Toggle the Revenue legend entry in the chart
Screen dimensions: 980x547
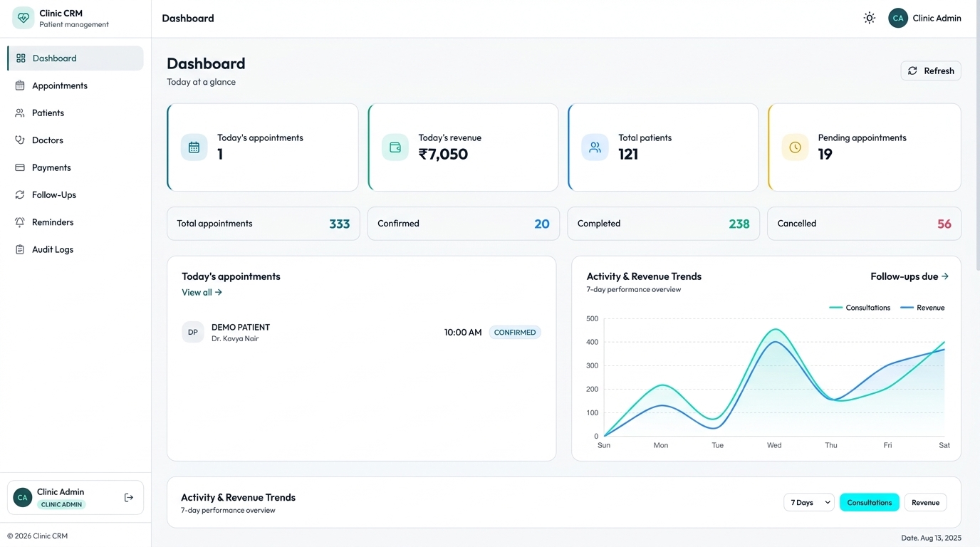point(922,308)
